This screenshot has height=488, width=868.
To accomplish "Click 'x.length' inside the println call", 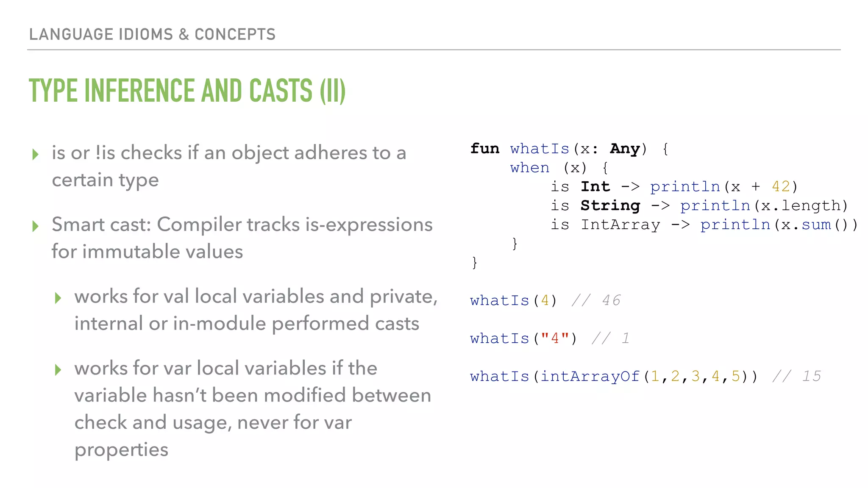I will (801, 205).
